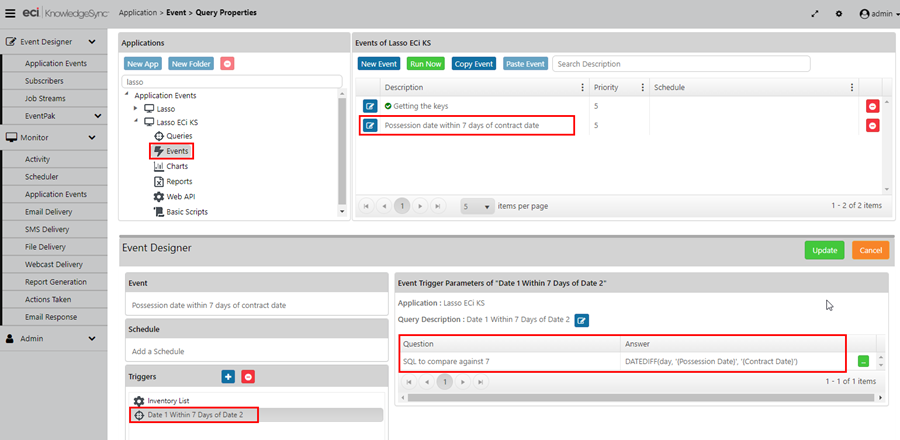Open Webcast Delivery monitor
This screenshot has width=900, height=440.
(x=56, y=264)
